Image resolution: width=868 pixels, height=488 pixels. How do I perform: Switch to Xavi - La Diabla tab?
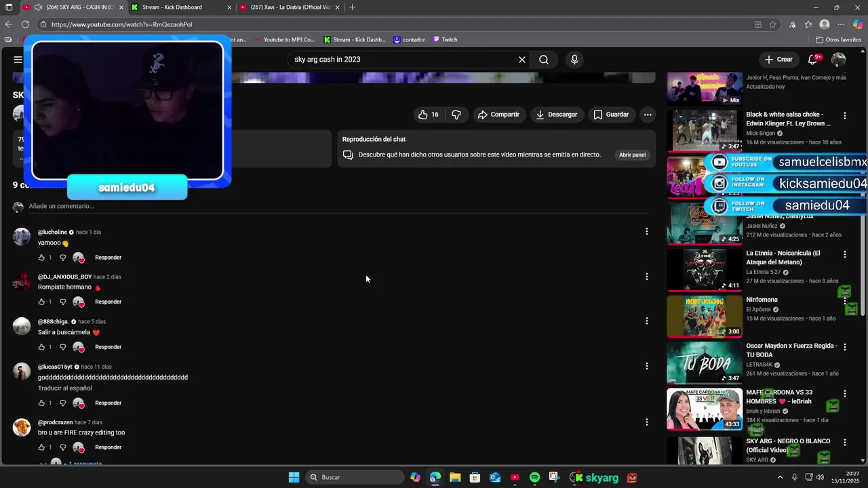tap(290, 7)
